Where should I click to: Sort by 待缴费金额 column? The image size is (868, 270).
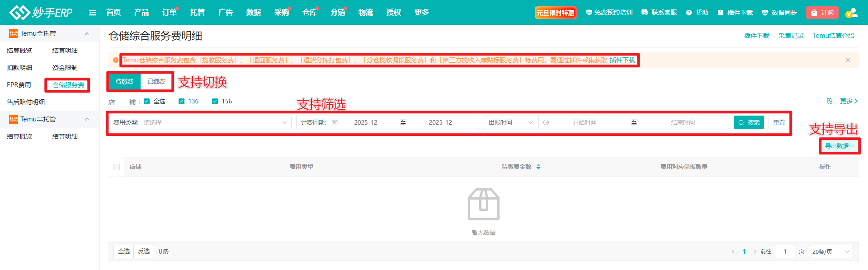[x=538, y=167]
